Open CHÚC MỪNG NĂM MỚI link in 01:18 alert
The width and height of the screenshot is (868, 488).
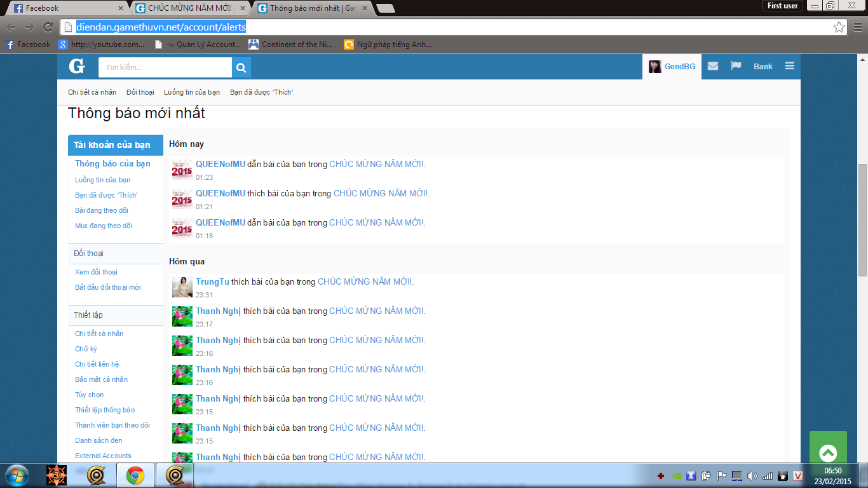pos(377,222)
